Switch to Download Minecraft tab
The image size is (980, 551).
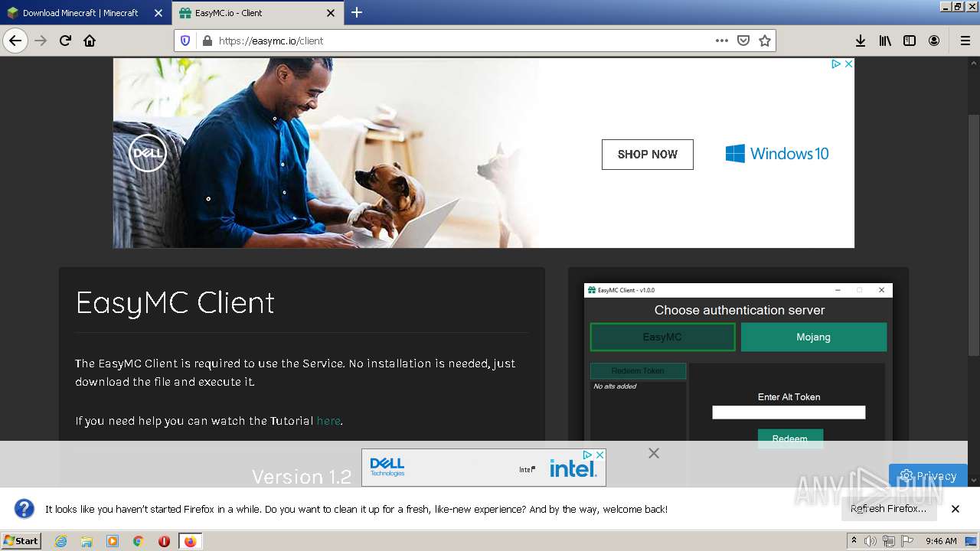(80, 13)
